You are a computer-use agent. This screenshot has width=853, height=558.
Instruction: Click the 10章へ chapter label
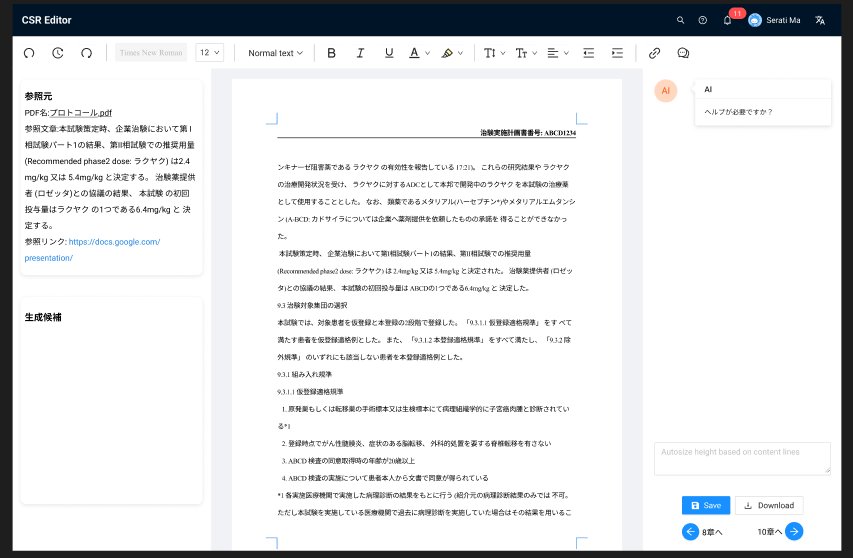770,531
